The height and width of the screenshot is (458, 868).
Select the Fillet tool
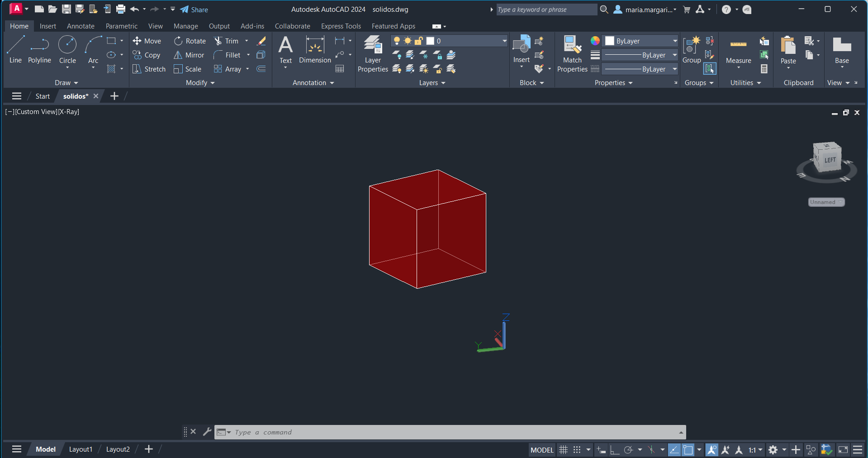pos(227,55)
